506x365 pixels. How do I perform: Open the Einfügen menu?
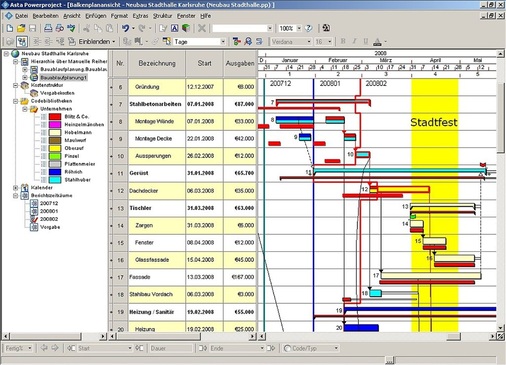click(96, 16)
